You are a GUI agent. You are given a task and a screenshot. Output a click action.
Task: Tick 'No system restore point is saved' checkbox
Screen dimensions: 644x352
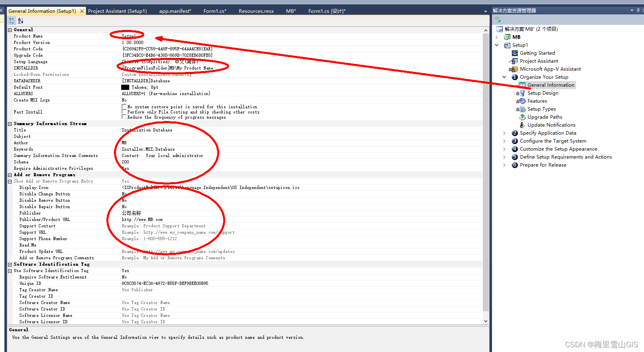coord(124,107)
